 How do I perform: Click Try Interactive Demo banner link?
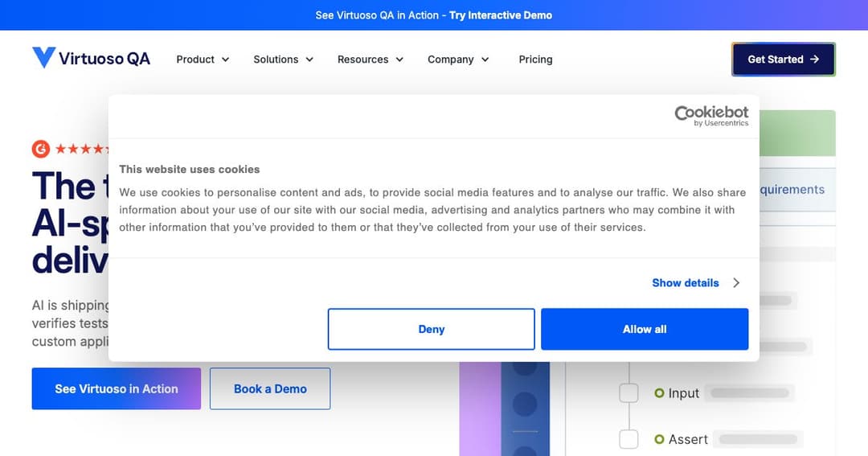point(501,15)
